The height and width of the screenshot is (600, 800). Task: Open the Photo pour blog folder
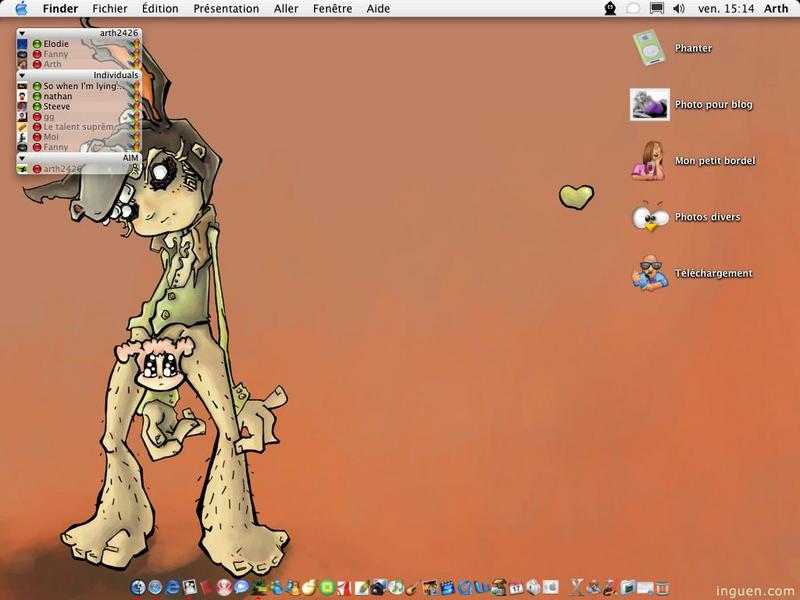click(649, 104)
